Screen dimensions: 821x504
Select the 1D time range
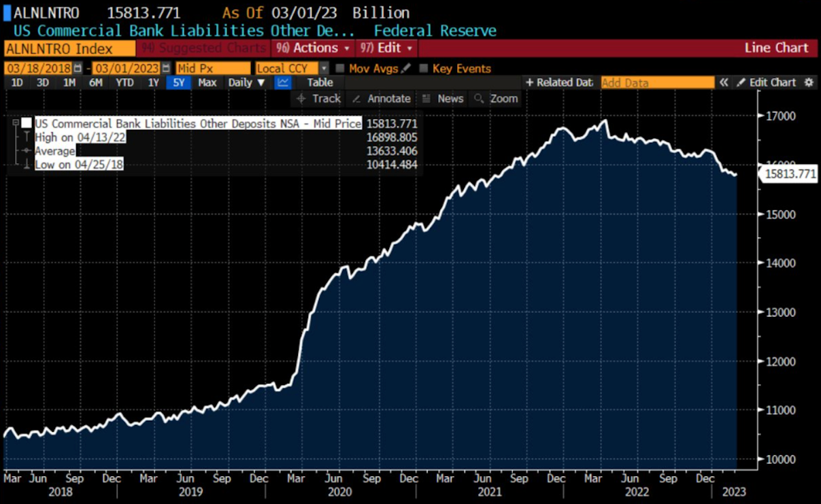17,82
